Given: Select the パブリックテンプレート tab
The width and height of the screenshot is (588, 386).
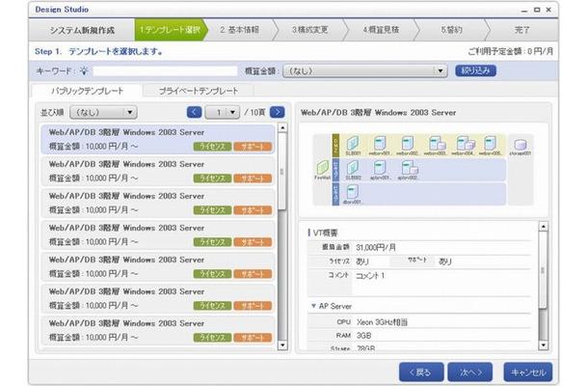Looking at the screenshot, I should click(88, 91).
